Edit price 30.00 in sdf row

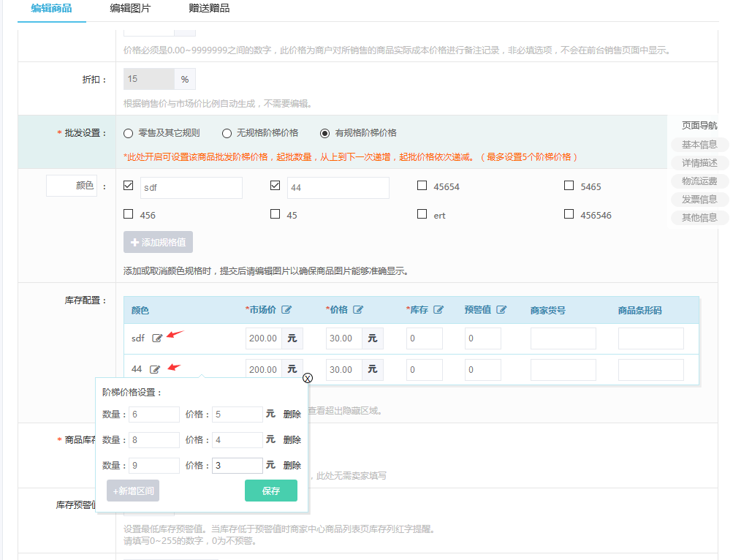click(x=344, y=338)
